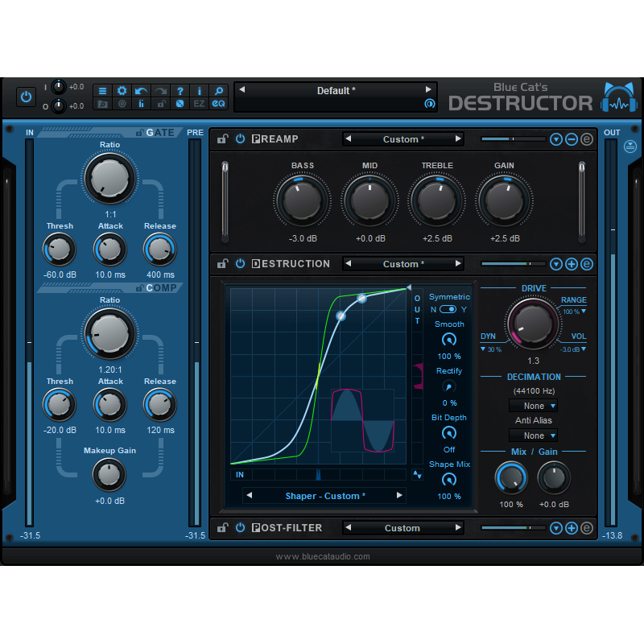Open the PREAMP Custom preset dropdown
Screen dimensions: 644x644
(x=403, y=138)
